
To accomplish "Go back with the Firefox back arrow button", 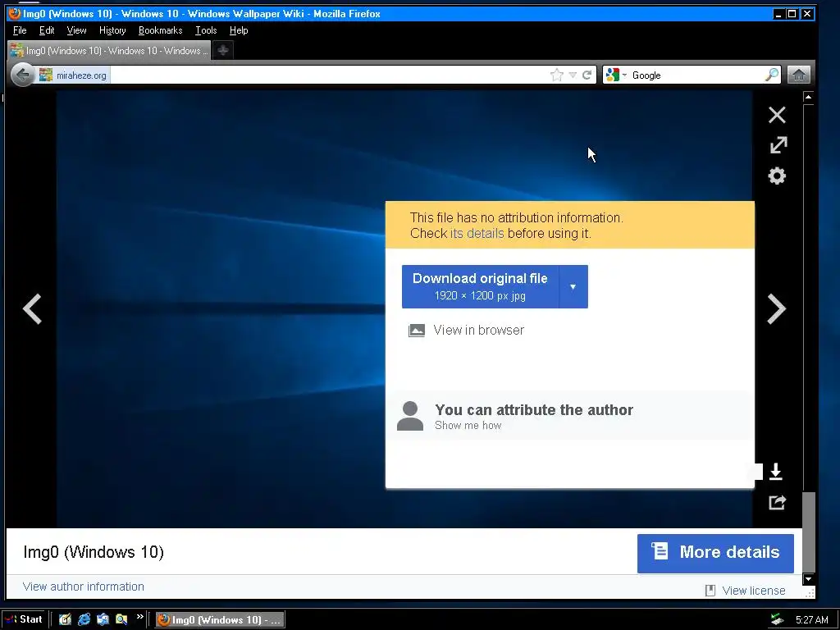I will (22, 75).
